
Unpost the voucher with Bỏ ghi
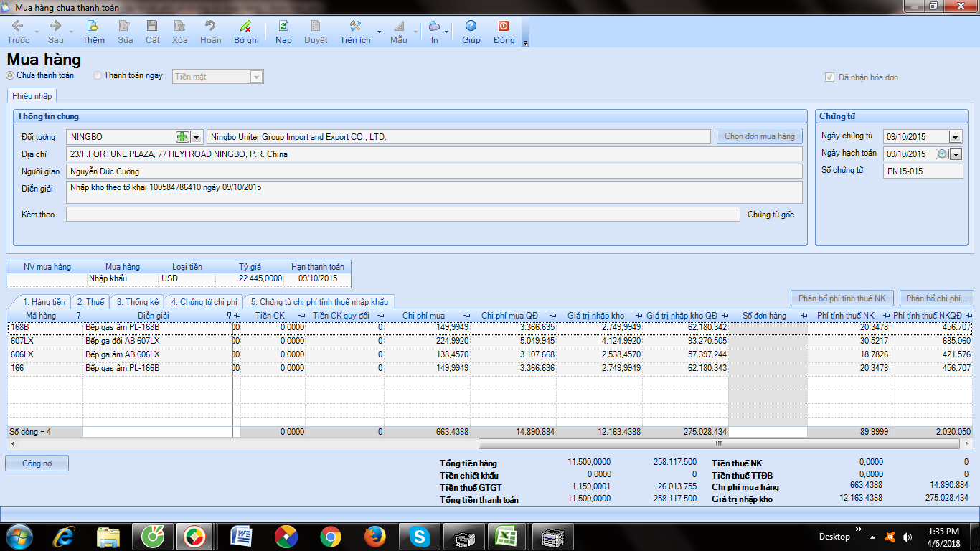[246, 32]
